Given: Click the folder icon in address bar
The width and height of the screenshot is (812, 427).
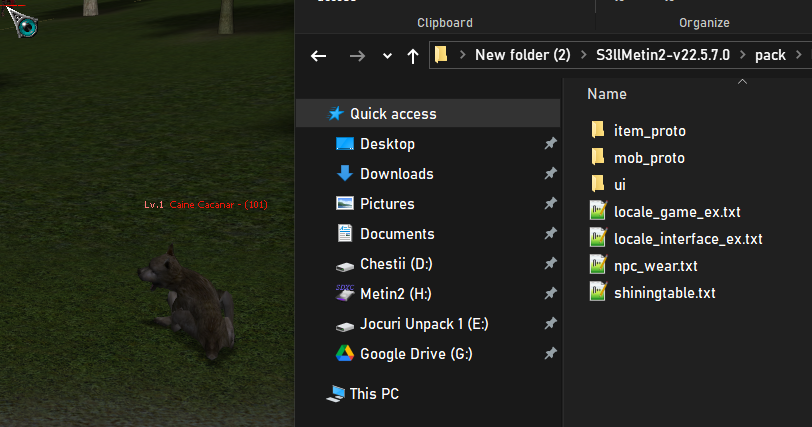Looking at the screenshot, I should point(441,54).
